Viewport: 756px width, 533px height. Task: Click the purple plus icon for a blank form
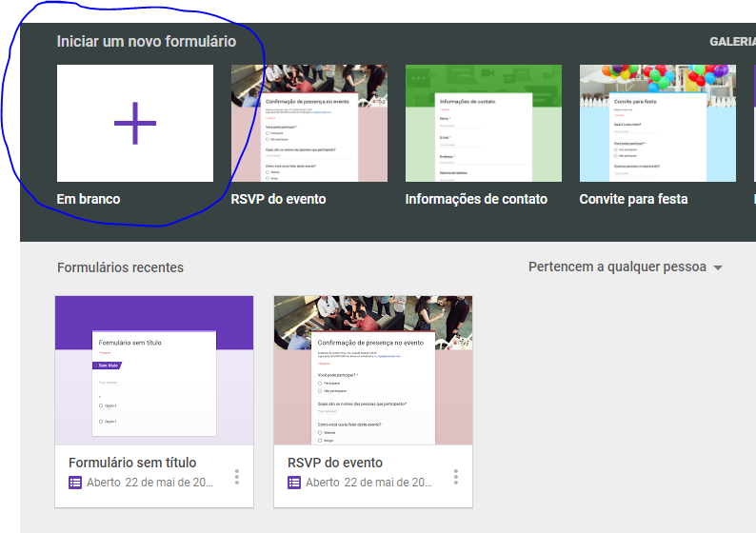click(135, 123)
